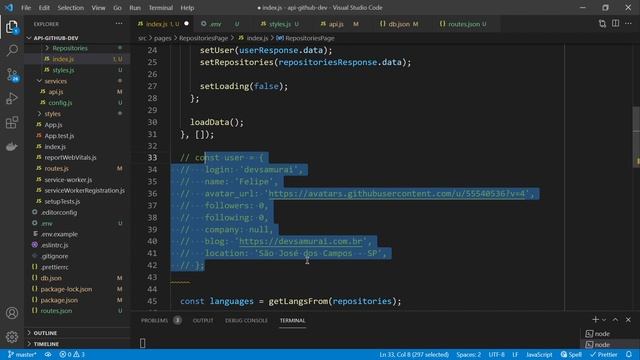
Task: Open the Source Control view
Action: click(x=12, y=75)
